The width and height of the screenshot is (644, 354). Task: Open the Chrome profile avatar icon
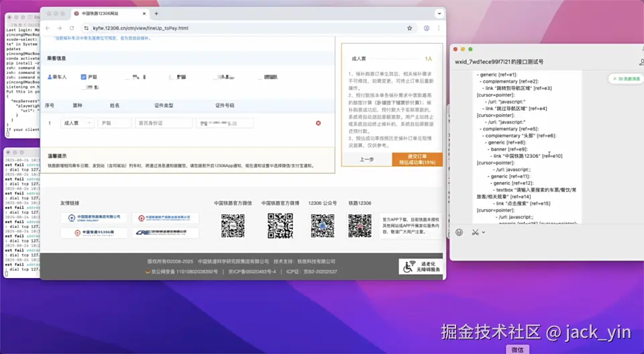(x=427, y=28)
